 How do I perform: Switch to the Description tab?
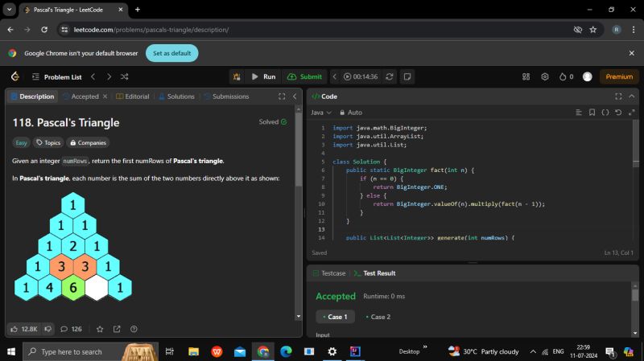32,96
